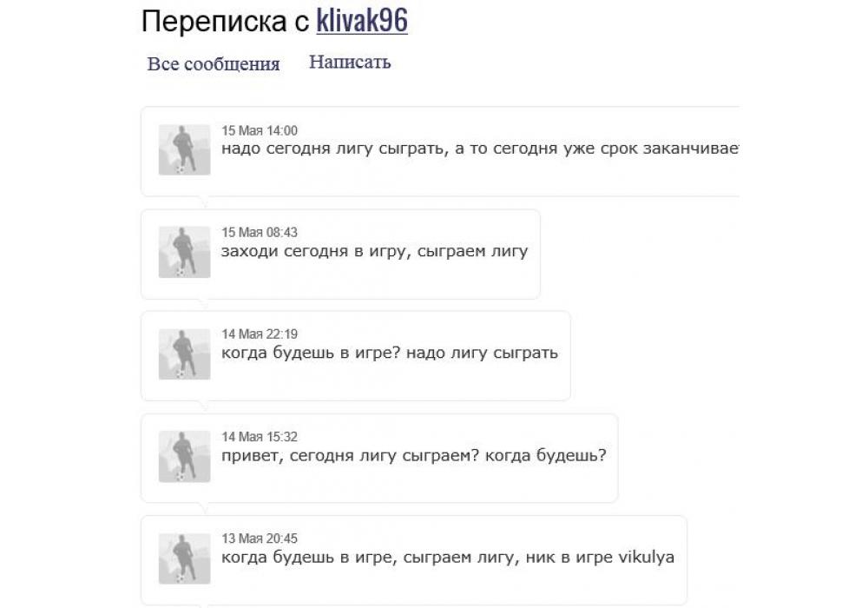
Task: Click the avatar beside the 13 Мая 20:45 message
Action: click(x=184, y=558)
